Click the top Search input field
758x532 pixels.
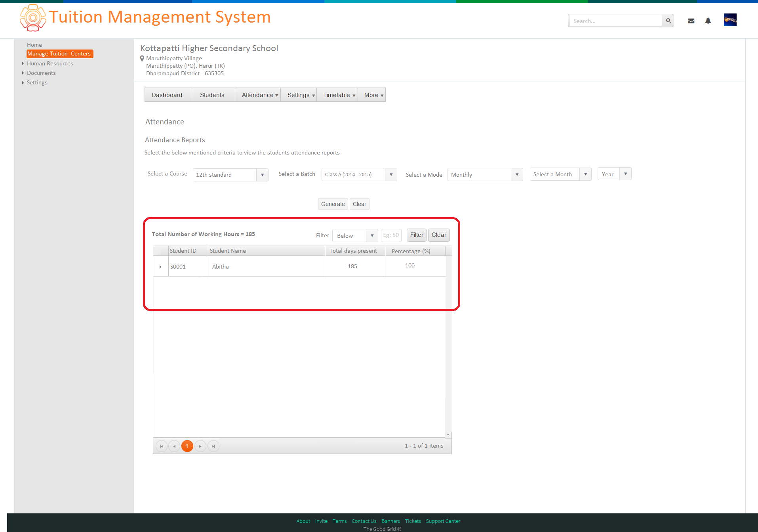[x=615, y=21]
